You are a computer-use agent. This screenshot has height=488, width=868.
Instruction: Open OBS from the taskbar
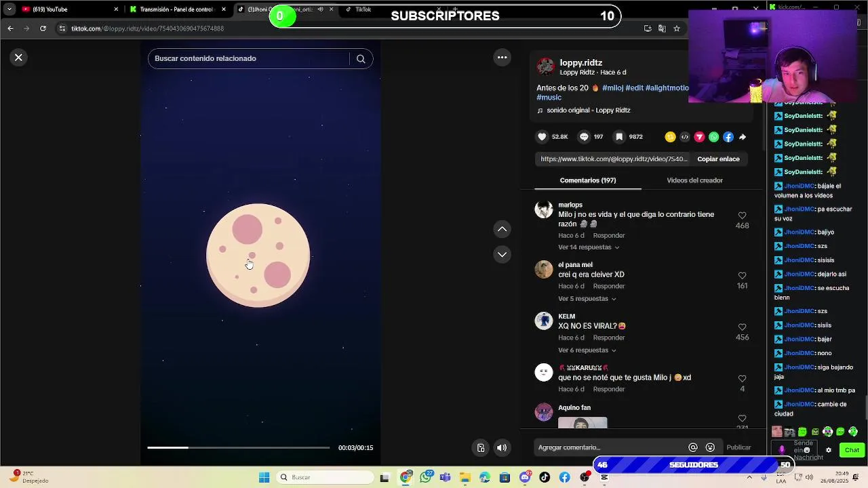585,477
